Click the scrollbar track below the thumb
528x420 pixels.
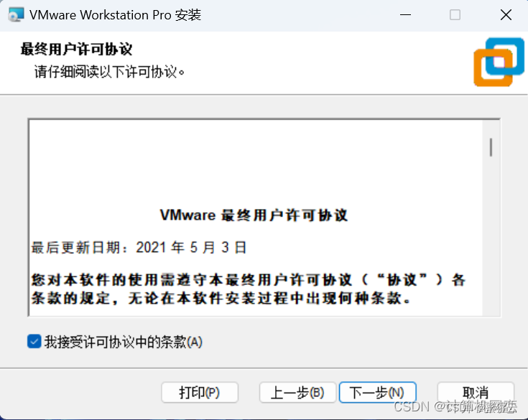point(491,235)
